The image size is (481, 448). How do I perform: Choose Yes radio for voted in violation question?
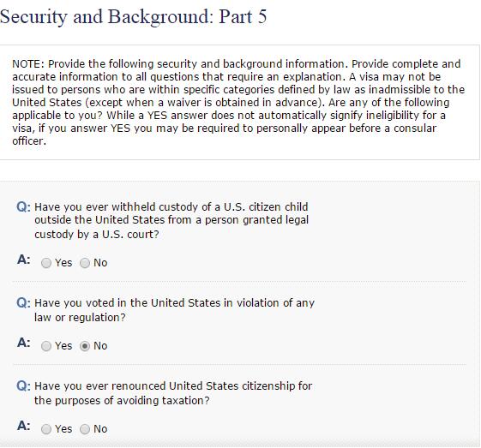click(x=46, y=346)
